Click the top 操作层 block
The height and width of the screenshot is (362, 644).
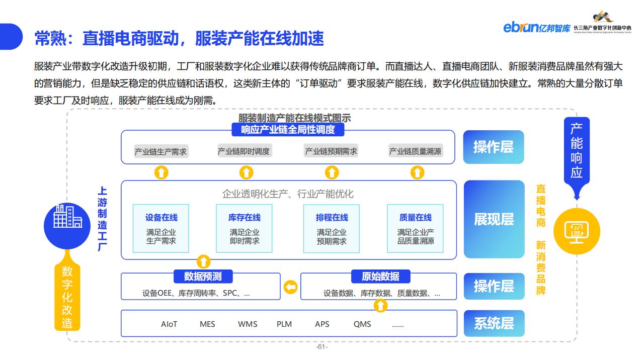click(x=494, y=147)
